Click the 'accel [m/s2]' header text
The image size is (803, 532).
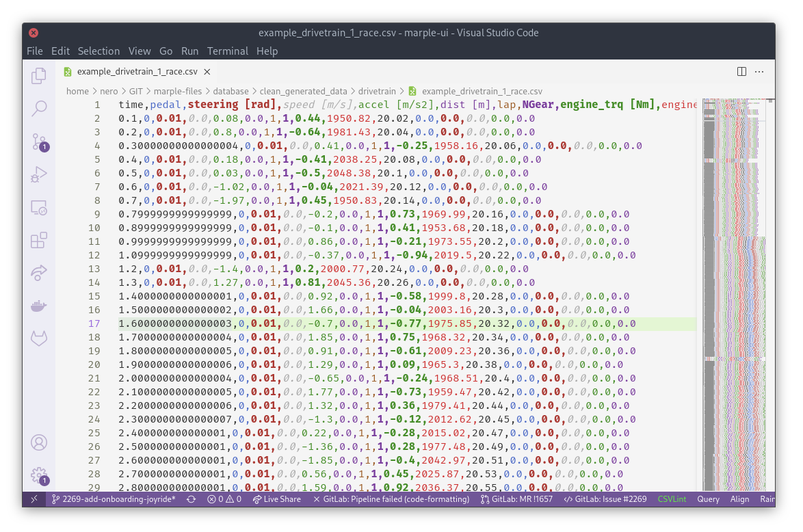coord(397,105)
